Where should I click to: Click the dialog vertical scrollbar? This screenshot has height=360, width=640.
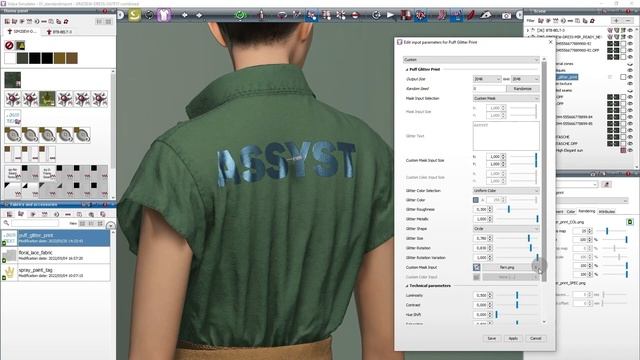point(544,171)
